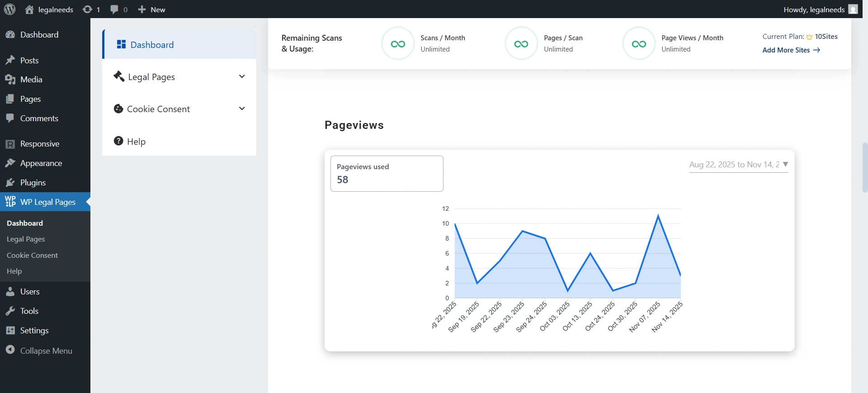Open Help in the sidebar submenu

(14, 271)
